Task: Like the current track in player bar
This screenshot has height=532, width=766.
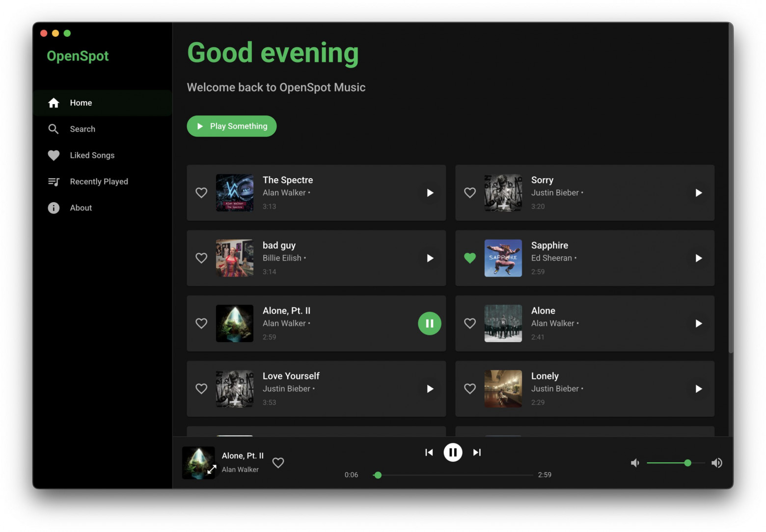Action: (x=278, y=463)
